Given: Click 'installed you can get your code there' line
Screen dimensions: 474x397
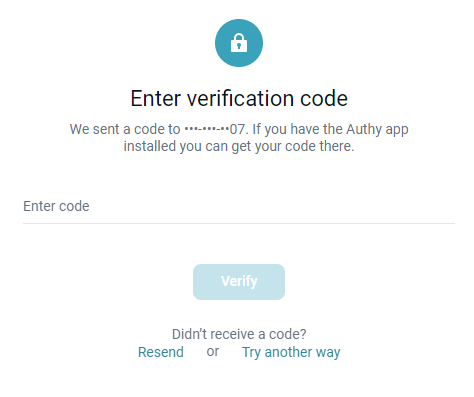Looking at the screenshot, I should coord(239,146).
